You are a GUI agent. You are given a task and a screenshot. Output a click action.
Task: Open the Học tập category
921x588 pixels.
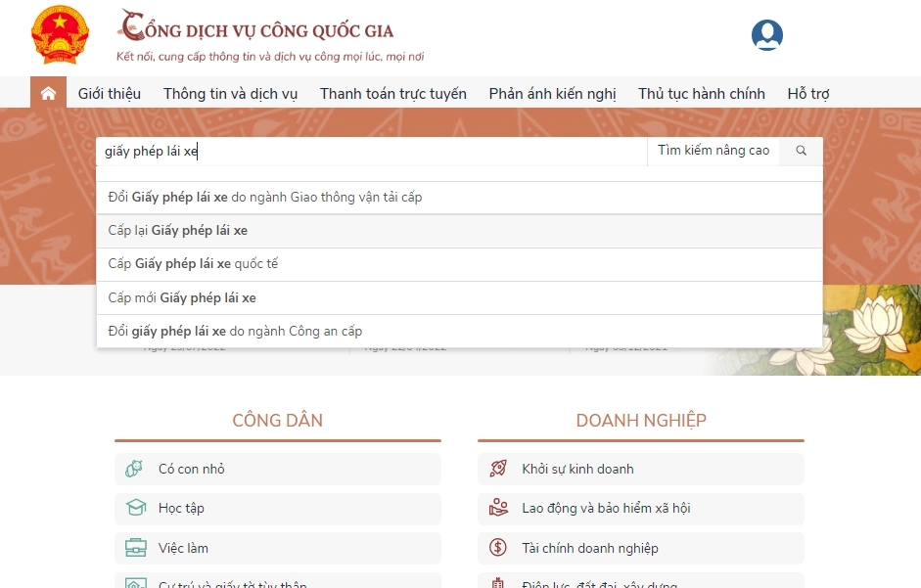pyautogui.click(x=278, y=508)
